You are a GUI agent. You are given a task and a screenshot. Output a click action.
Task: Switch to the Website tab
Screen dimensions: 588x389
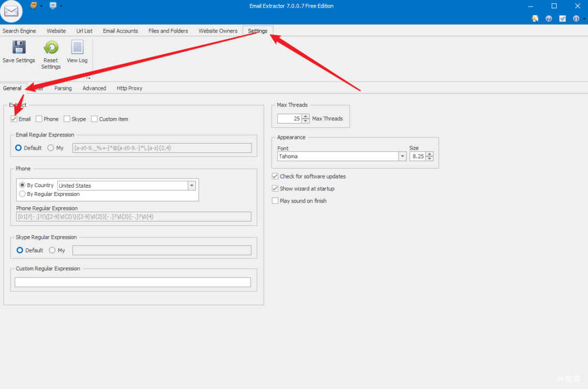point(56,30)
